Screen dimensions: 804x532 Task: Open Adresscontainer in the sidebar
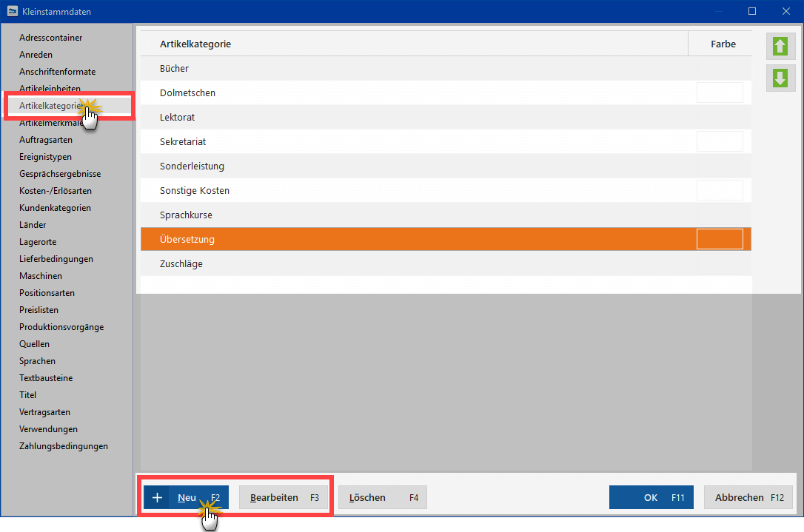click(51, 38)
